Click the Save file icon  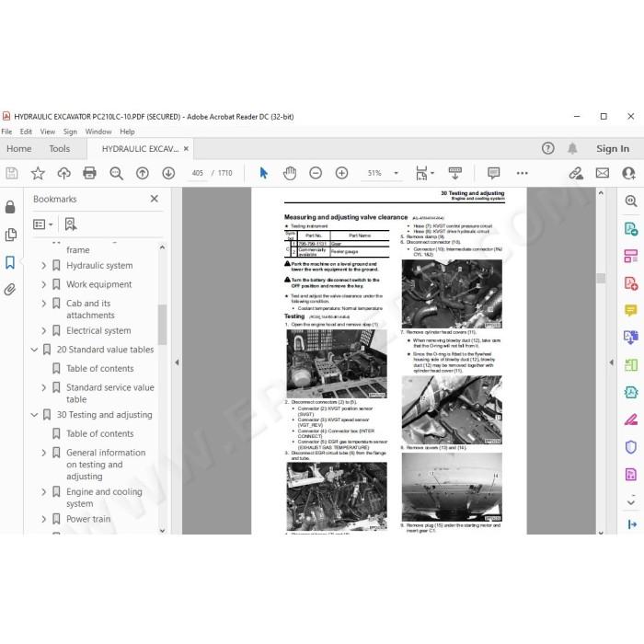click(11, 173)
